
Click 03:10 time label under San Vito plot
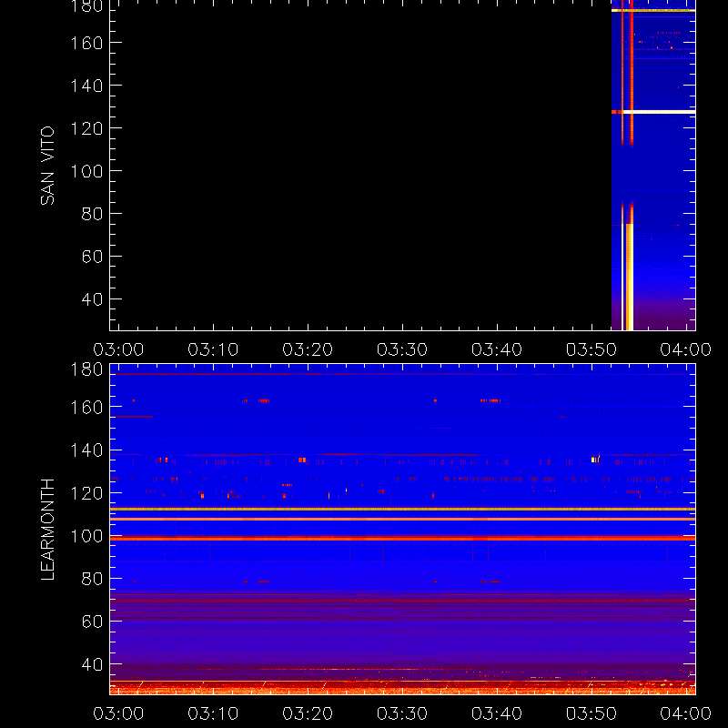coord(213,349)
